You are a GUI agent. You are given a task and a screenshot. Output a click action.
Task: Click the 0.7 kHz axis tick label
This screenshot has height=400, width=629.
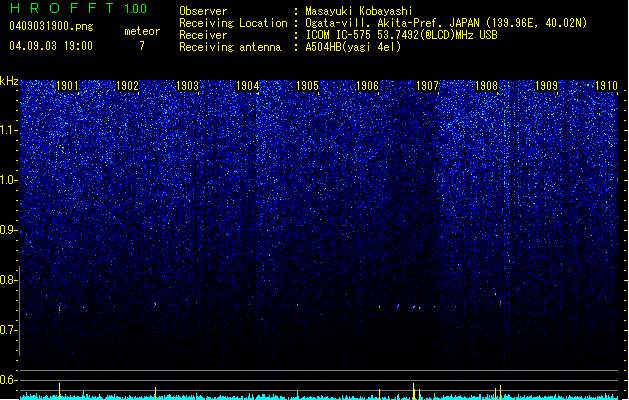click(x=8, y=330)
